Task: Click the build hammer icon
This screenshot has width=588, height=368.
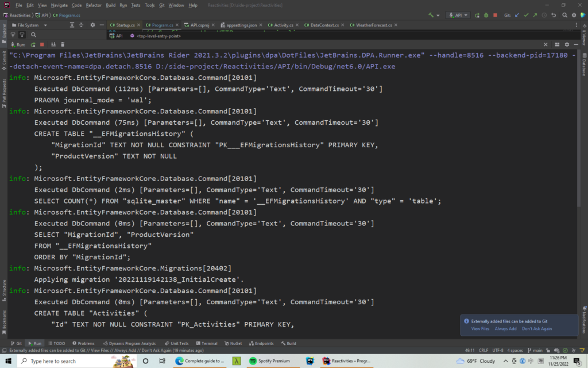Action: point(431,16)
